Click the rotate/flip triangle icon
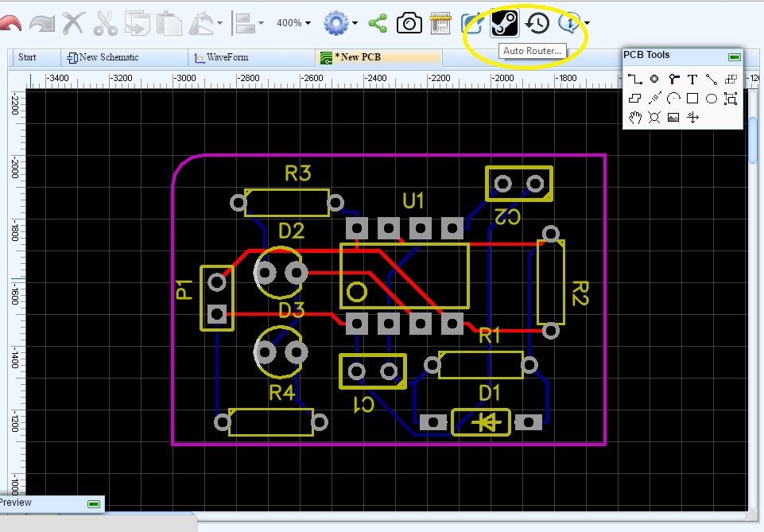Screen dimensions: 764x532 click(x=201, y=23)
